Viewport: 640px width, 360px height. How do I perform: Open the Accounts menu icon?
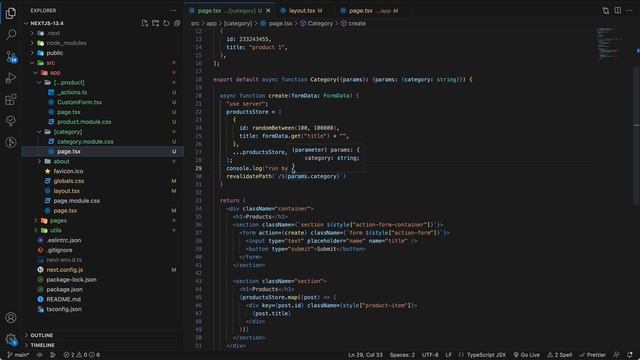click(x=11, y=317)
